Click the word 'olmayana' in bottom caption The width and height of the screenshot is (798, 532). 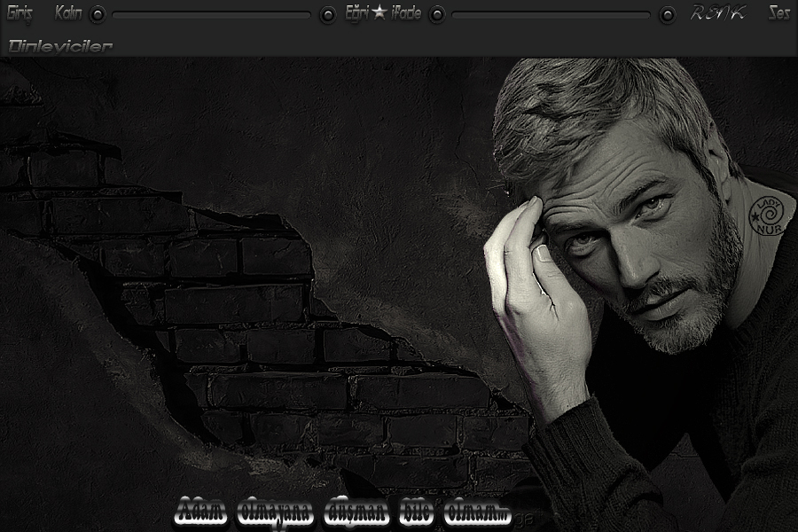[x=276, y=512]
